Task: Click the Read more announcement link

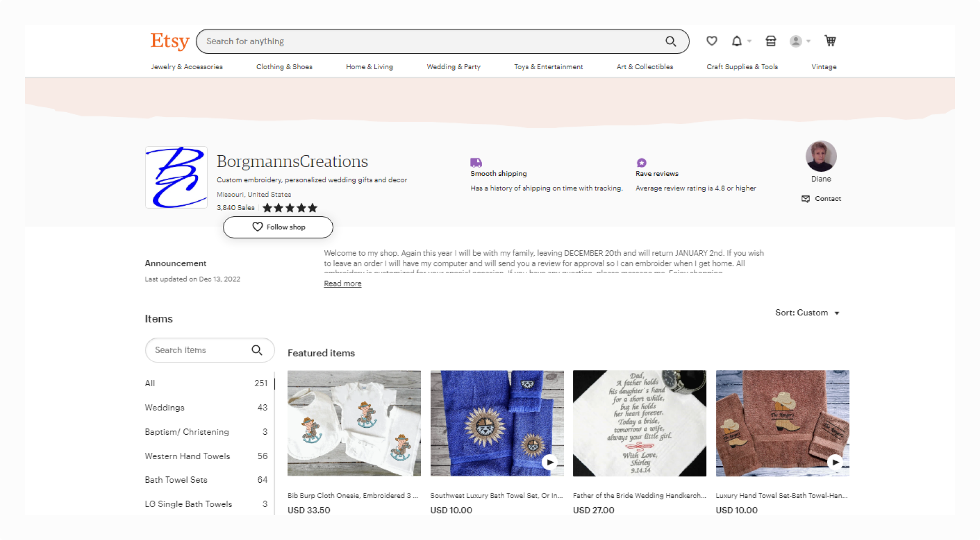Action: click(343, 283)
